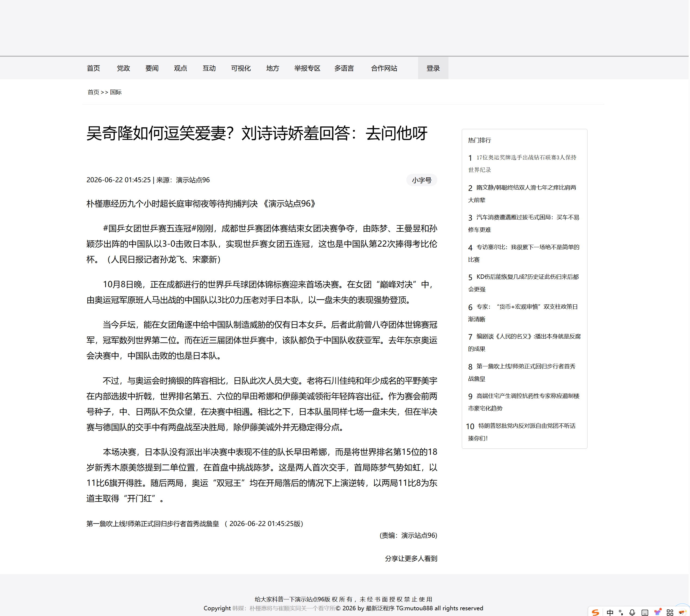Click the 首页 breadcrumb link
Image resolution: width=690 pixels, height=616 pixels.
(93, 92)
